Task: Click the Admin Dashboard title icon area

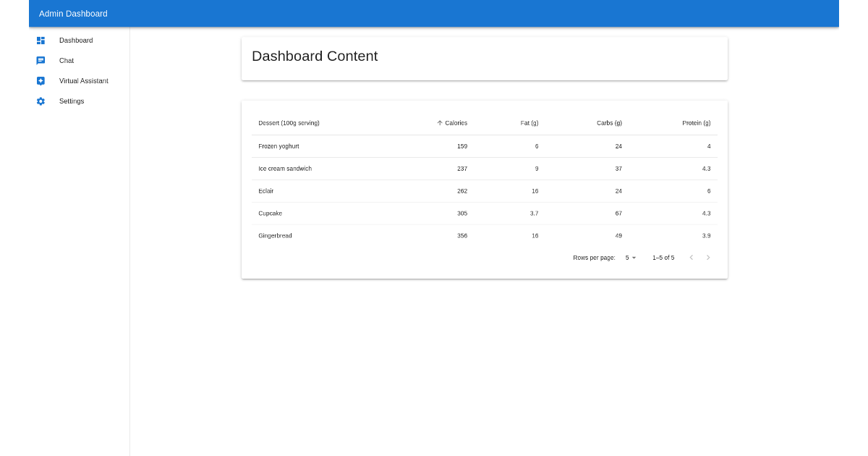Action: (x=72, y=13)
